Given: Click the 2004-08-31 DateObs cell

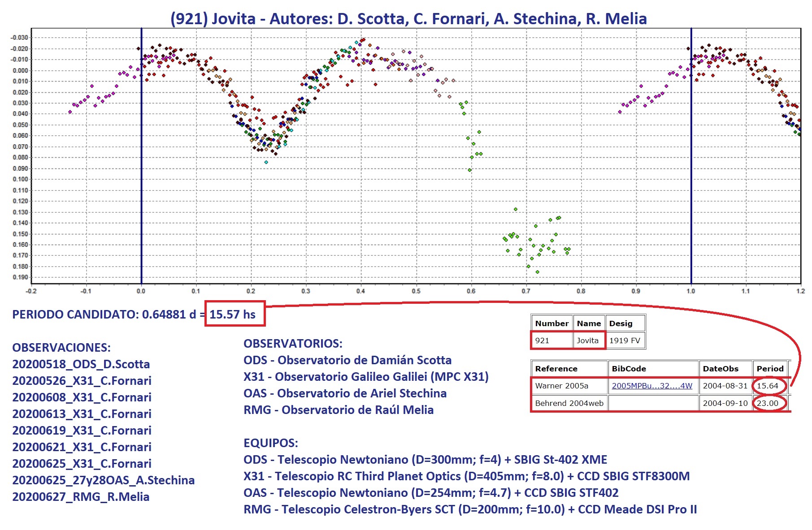Looking at the screenshot, I should (725, 386).
